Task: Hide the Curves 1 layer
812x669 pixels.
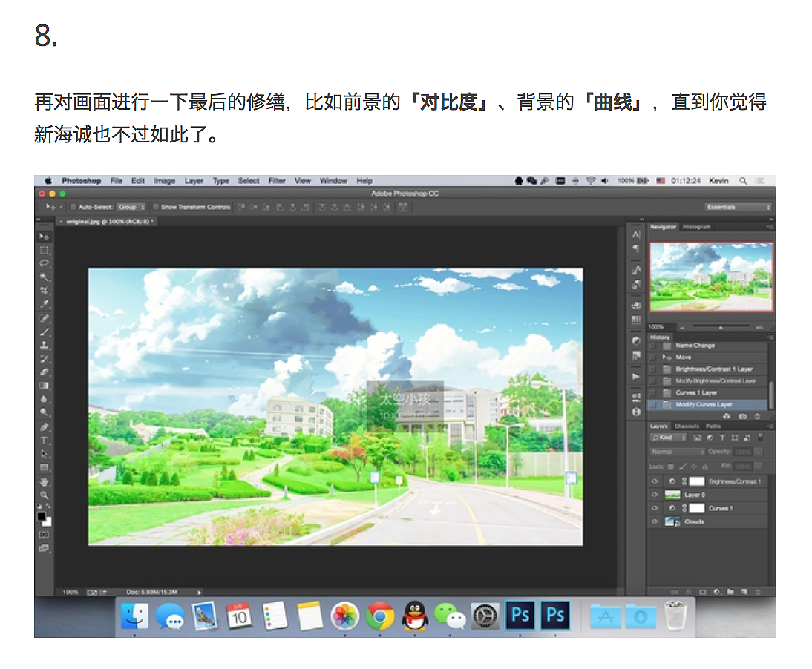Action: coord(654,508)
